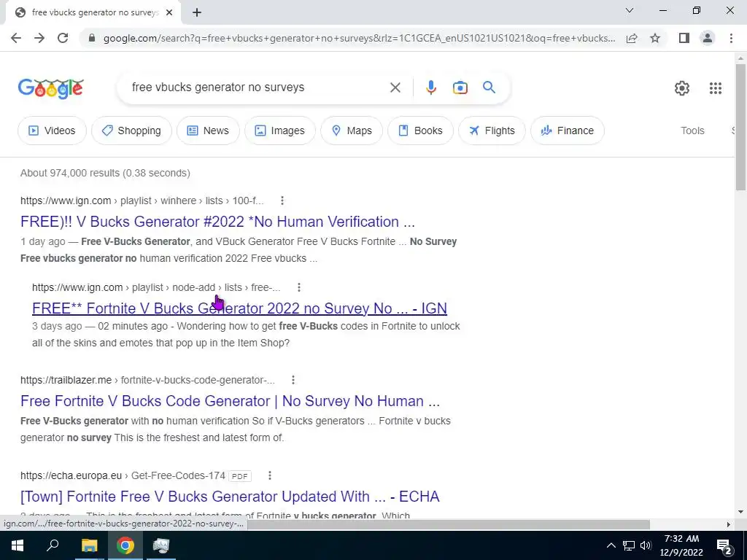Select Chrome in the taskbar
Image resolution: width=747 pixels, height=560 pixels.
[x=125, y=545]
